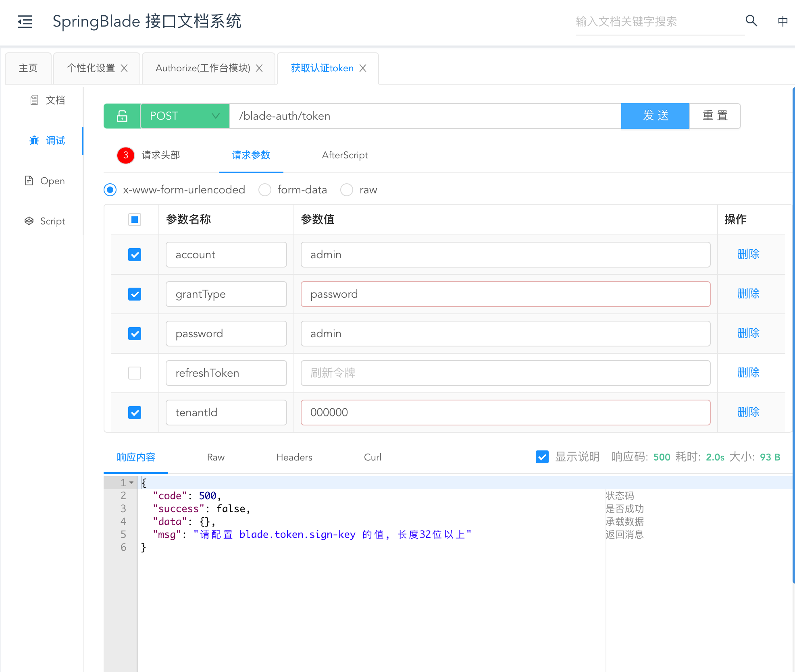This screenshot has height=672, width=795.
Task: Switch to Authorize(工作台模块) tab
Action: point(203,68)
